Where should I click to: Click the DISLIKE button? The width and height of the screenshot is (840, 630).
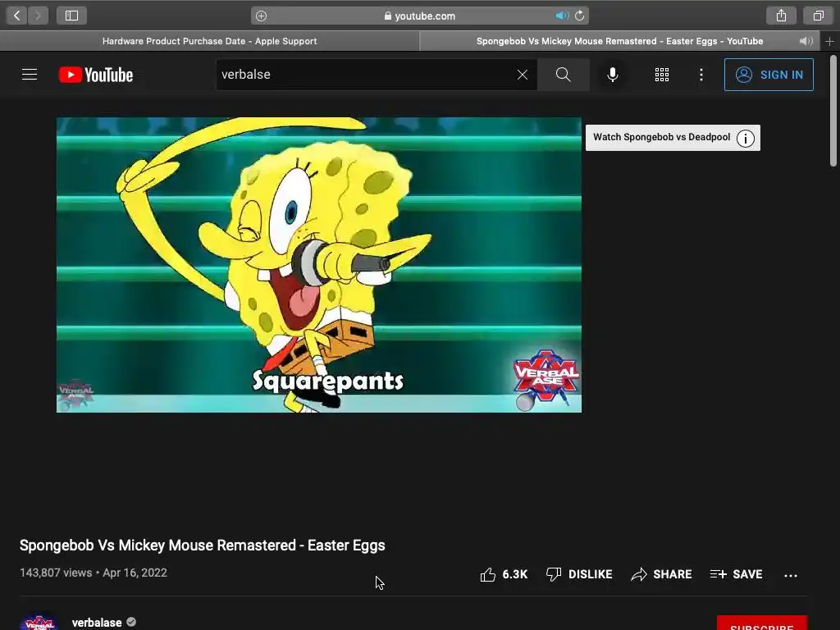(x=578, y=574)
